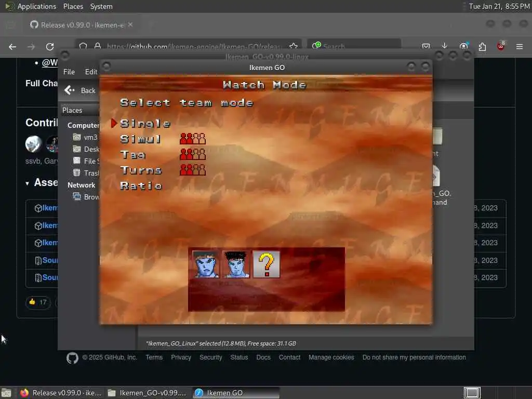
Task: Click the clock showing Tue Jan 21
Action: click(499, 6)
